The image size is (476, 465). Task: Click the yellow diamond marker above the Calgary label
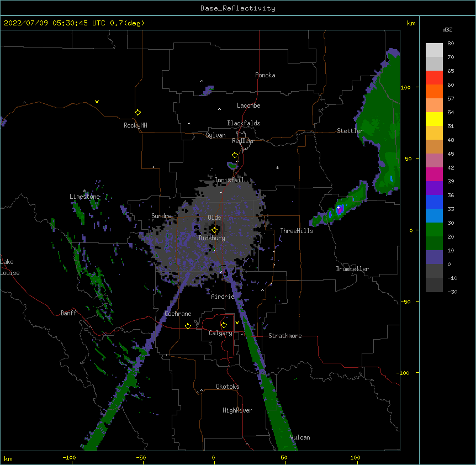(x=224, y=325)
